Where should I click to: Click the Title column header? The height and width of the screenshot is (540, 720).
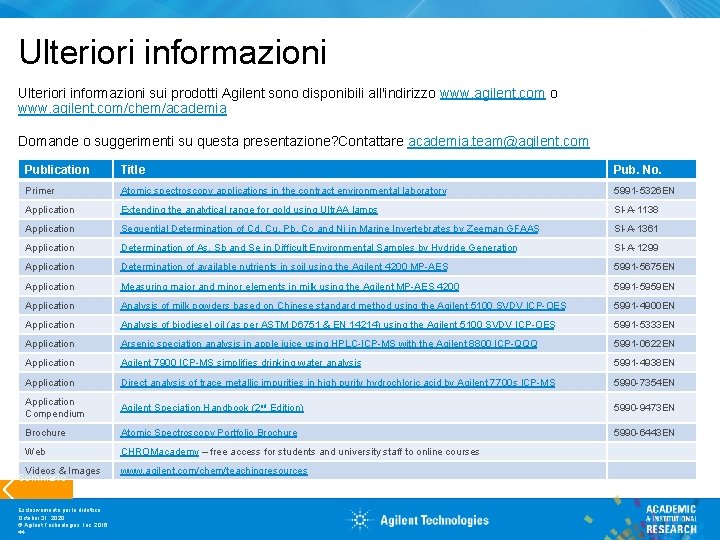click(x=360, y=169)
